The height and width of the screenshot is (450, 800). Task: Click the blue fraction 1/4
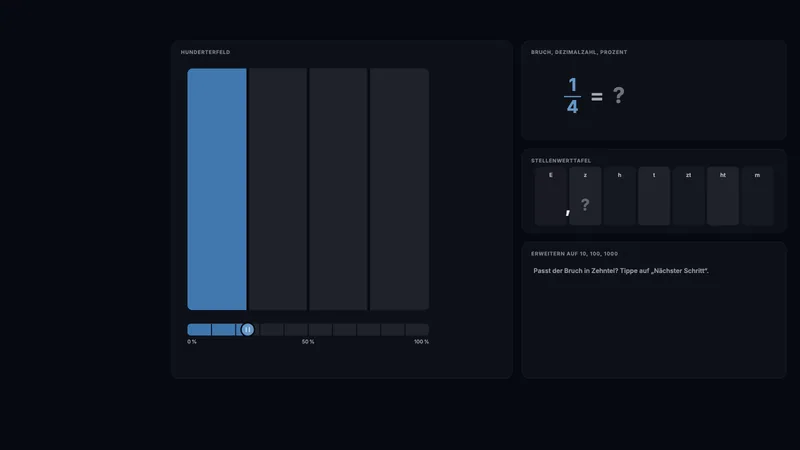[x=572, y=95]
